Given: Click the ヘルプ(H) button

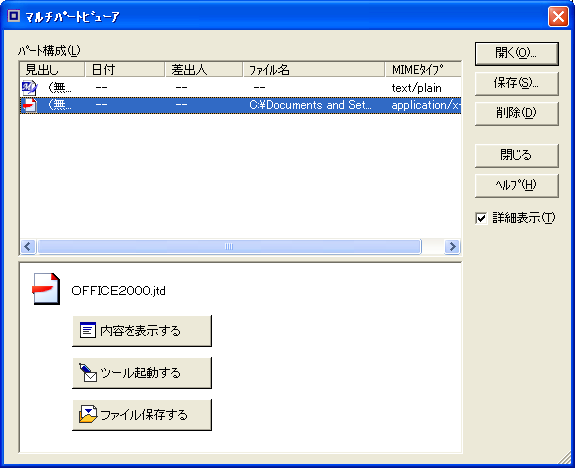Looking at the screenshot, I should (x=516, y=186).
